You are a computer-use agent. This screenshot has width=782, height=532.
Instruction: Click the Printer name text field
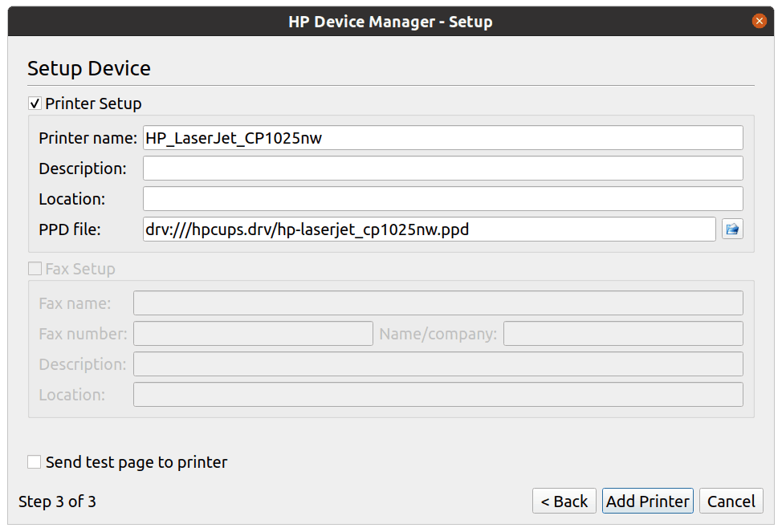(442, 138)
